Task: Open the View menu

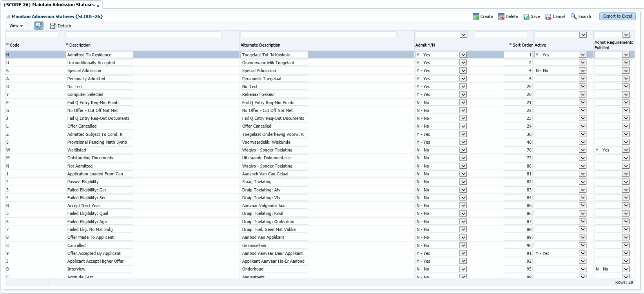Action: tap(16, 26)
